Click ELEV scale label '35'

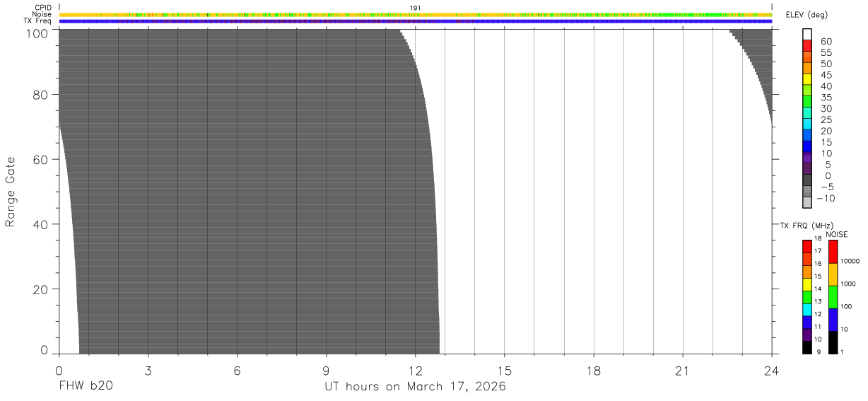point(826,98)
